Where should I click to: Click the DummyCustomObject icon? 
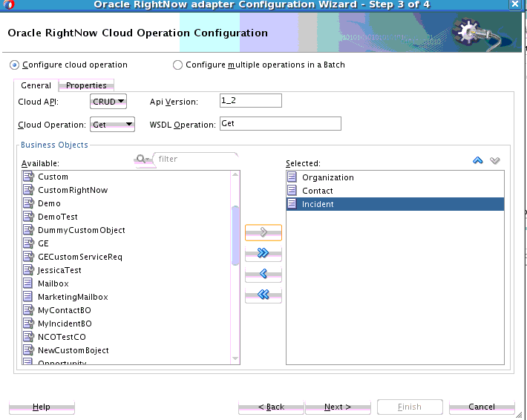[28, 230]
